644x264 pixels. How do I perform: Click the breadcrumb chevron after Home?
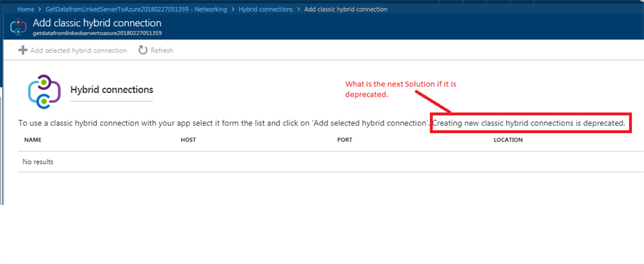pos(41,9)
